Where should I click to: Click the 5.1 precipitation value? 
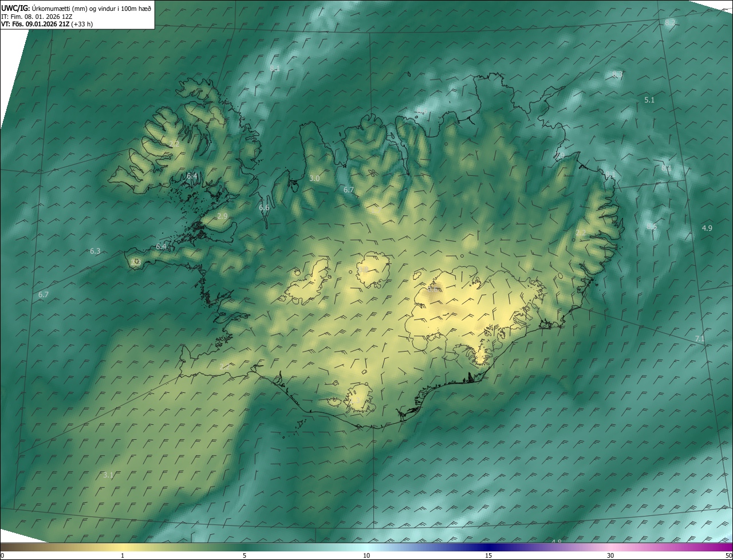tap(649, 100)
